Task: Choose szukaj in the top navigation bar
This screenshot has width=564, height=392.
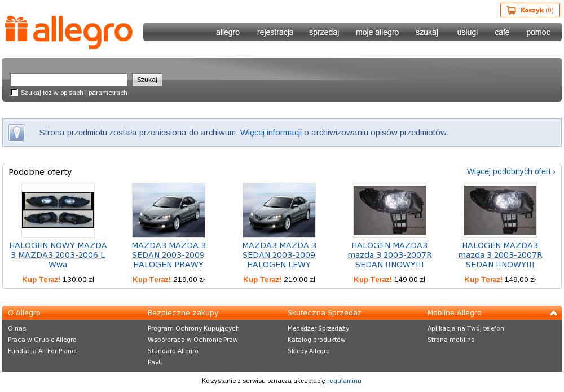Action: 427,32
